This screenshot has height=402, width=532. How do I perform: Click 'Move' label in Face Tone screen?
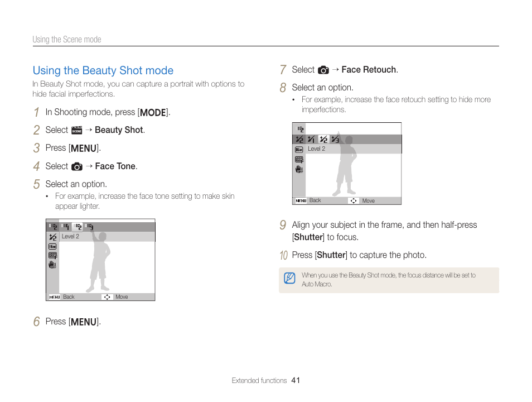pos(122,297)
